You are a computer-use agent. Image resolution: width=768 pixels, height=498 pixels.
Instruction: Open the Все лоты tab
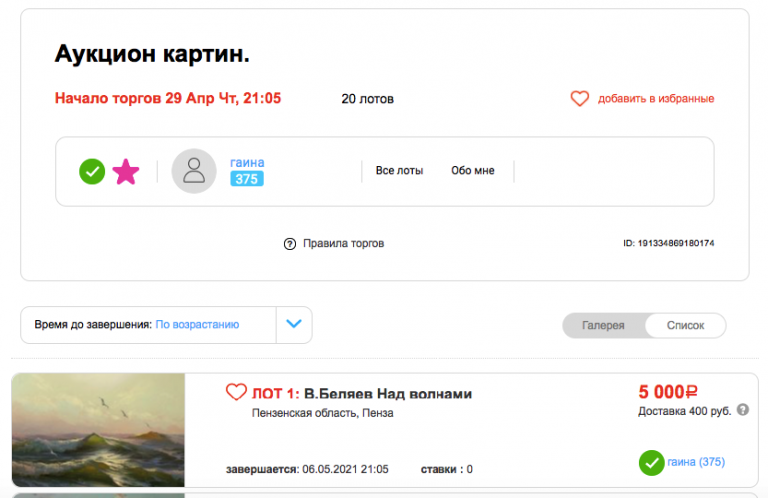399,170
